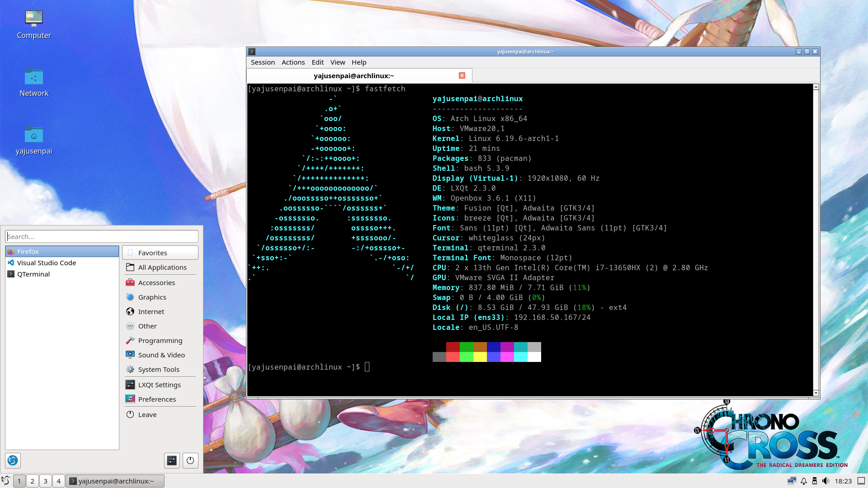Screen dimensions: 868x488
Task: Click the Leave menu entry
Action: [147, 415]
